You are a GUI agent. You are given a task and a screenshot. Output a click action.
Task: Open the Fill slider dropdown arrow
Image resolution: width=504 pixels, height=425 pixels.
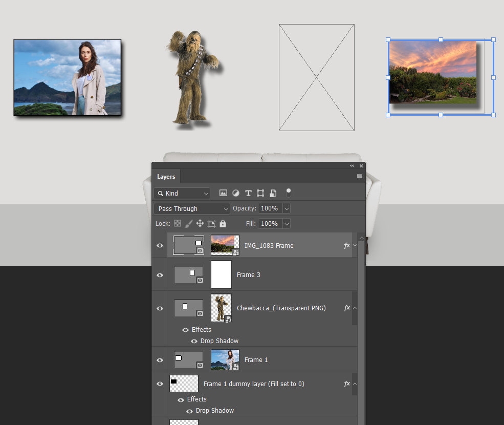pyautogui.click(x=287, y=224)
